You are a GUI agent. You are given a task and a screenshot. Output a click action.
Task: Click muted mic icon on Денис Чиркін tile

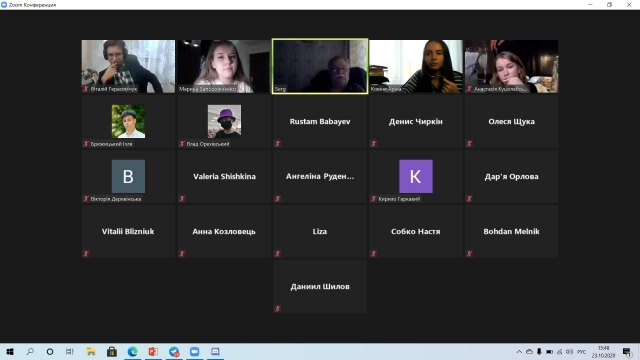point(373,144)
